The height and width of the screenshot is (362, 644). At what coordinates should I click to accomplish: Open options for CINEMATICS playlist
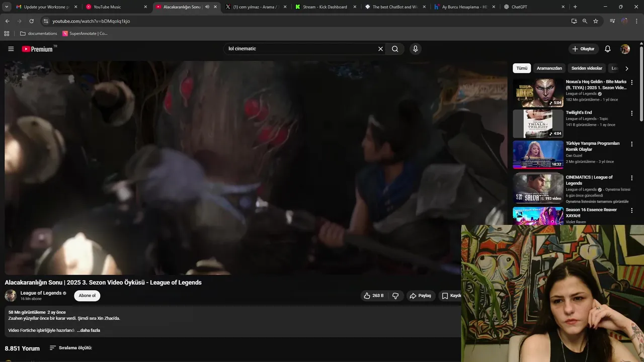pyautogui.click(x=631, y=177)
